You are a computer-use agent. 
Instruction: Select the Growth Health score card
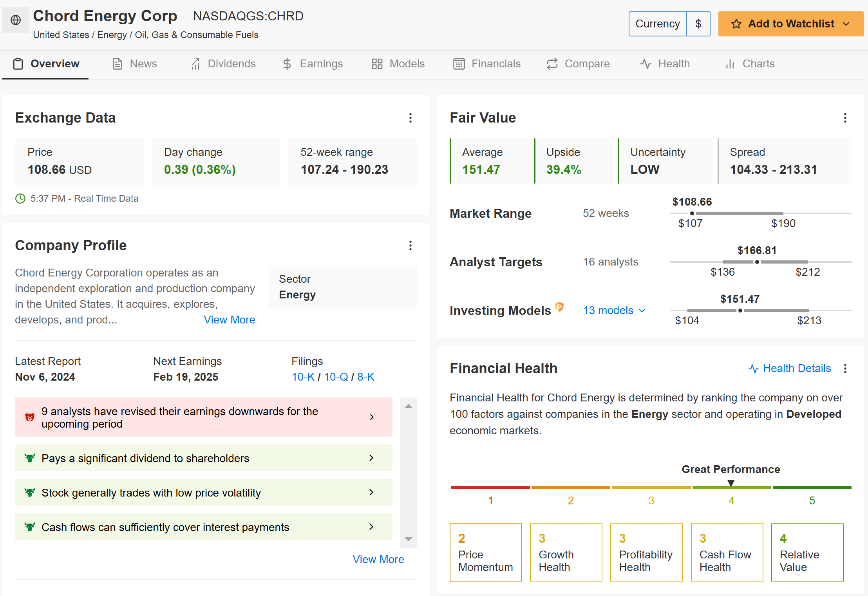click(566, 552)
